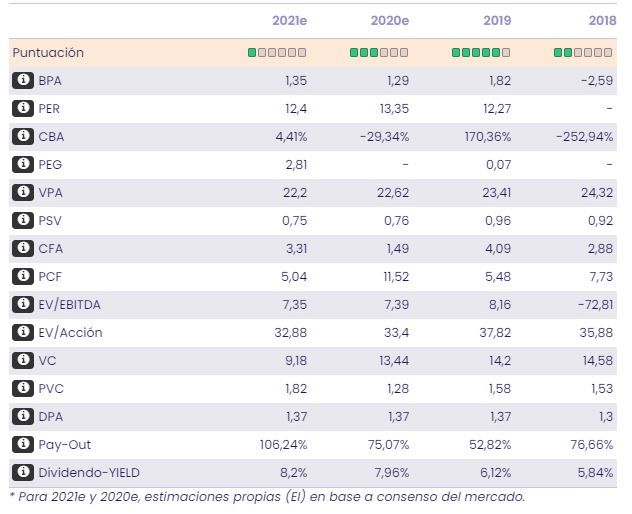Click the 2018 CBA value -252,94%
This screenshot has height=514, width=632.
coord(584,136)
